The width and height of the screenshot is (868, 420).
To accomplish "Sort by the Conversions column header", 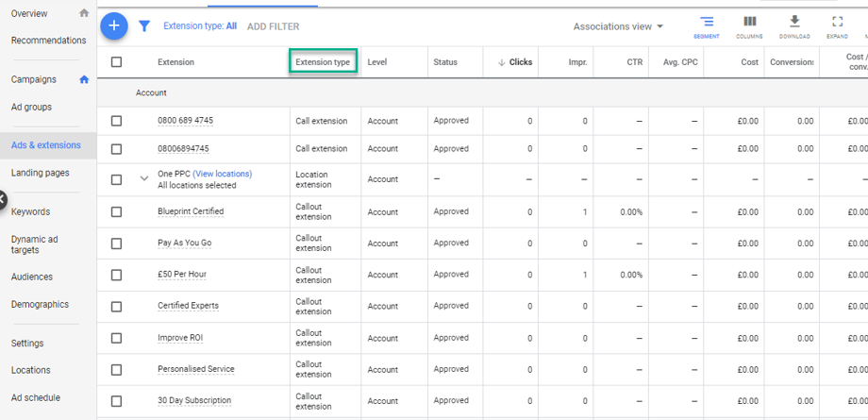I will [792, 62].
